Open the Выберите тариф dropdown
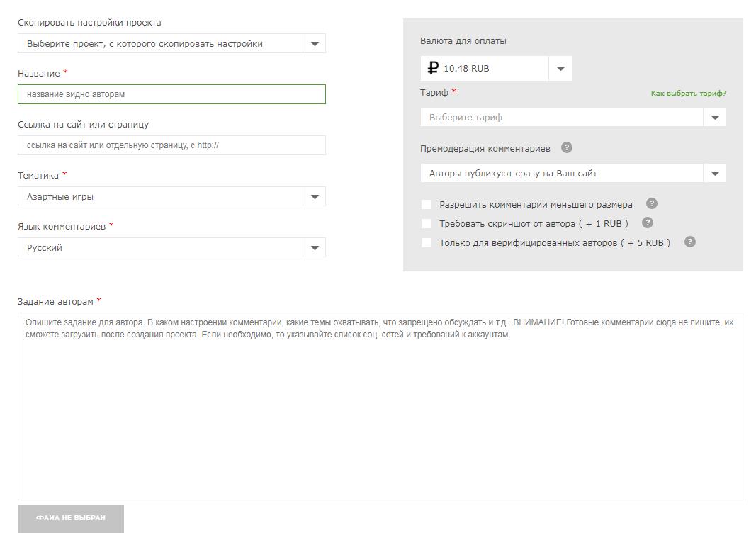Viewport: 756px width, 545px height. pos(572,117)
